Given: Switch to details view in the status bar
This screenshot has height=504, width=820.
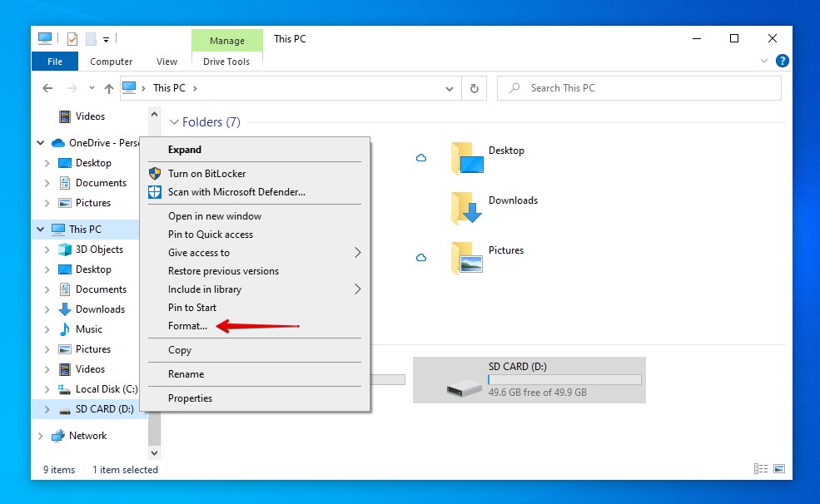Looking at the screenshot, I should click(x=760, y=470).
